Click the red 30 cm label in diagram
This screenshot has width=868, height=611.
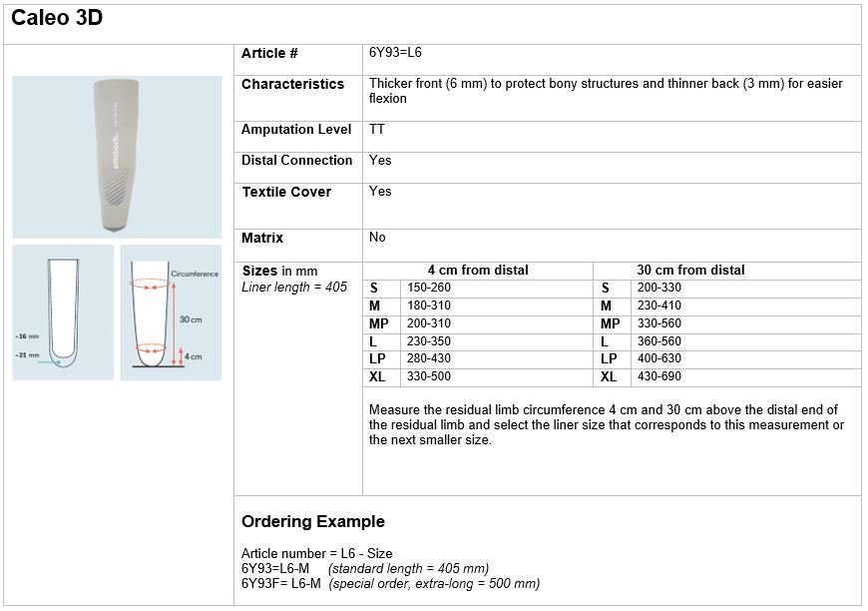point(191,319)
